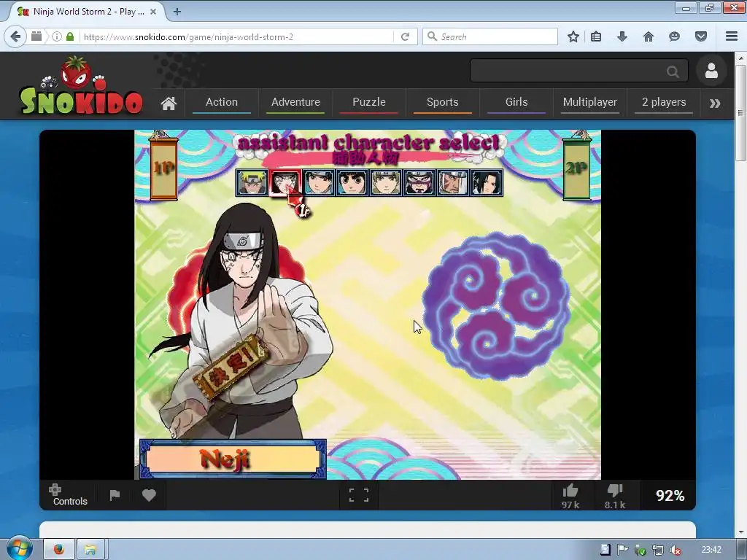Click the Safely Remove Hardware tray icon
The width and height of the screenshot is (747, 560).
point(640,551)
